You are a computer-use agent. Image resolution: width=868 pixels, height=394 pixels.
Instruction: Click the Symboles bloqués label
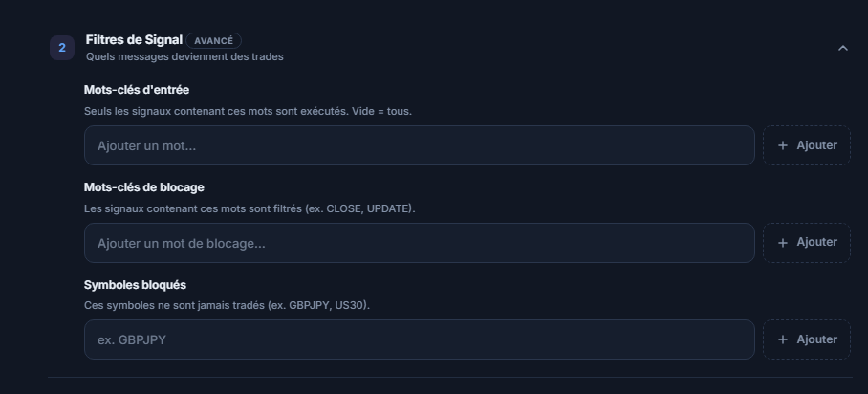coord(135,285)
